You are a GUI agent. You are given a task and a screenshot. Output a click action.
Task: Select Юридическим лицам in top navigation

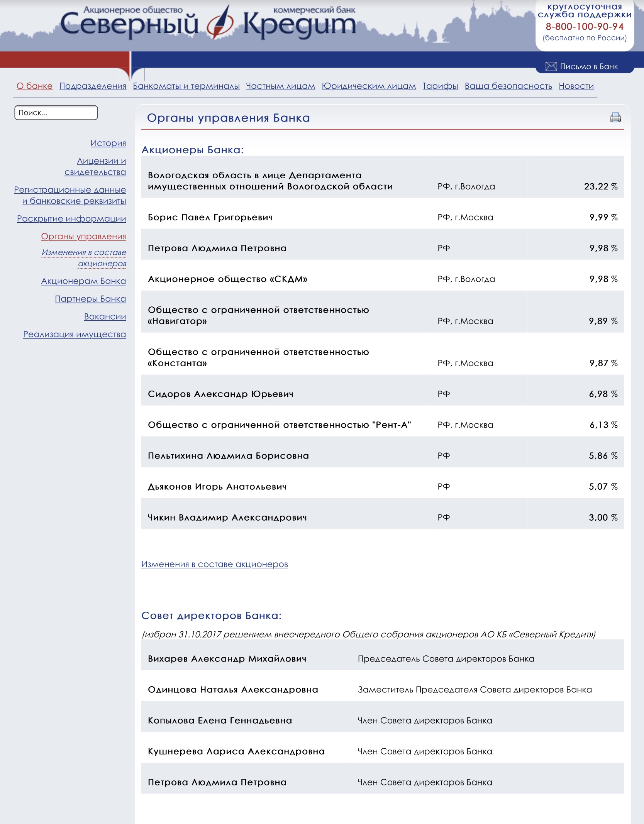point(369,86)
